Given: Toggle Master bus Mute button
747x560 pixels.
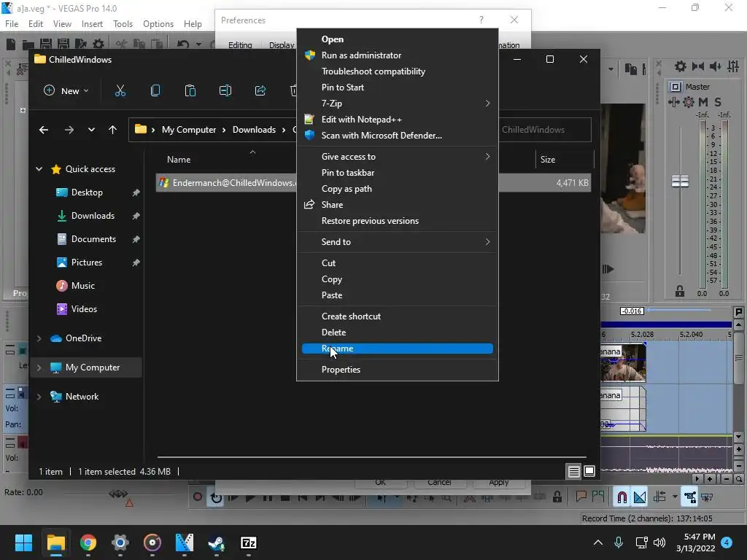Looking at the screenshot, I should coord(703,102).
